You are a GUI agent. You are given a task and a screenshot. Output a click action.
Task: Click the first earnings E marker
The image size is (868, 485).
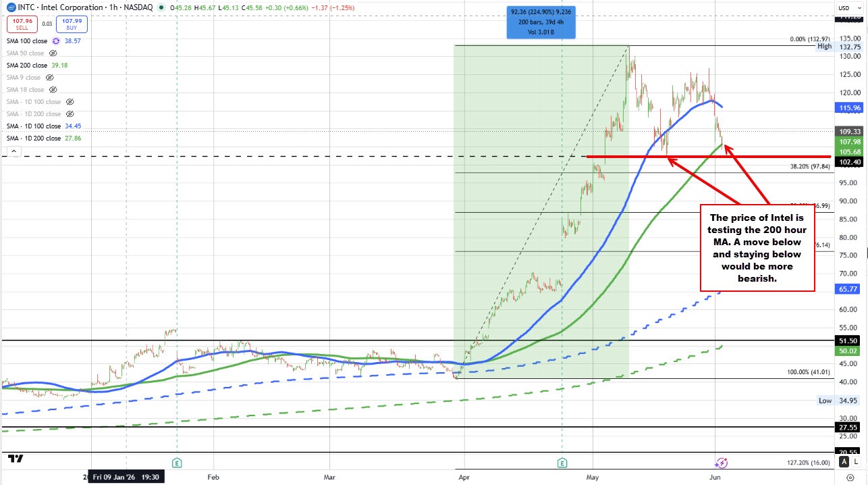[177, 463]
